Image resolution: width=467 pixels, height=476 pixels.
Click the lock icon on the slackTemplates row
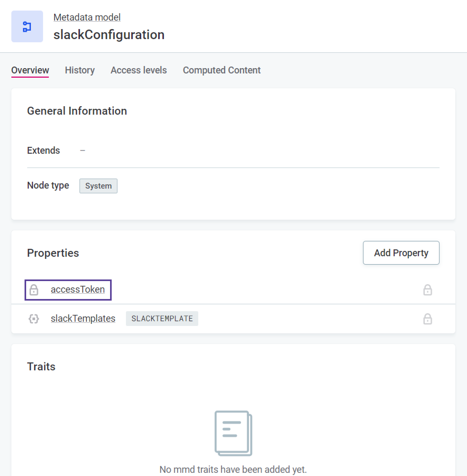coord(428,319)
